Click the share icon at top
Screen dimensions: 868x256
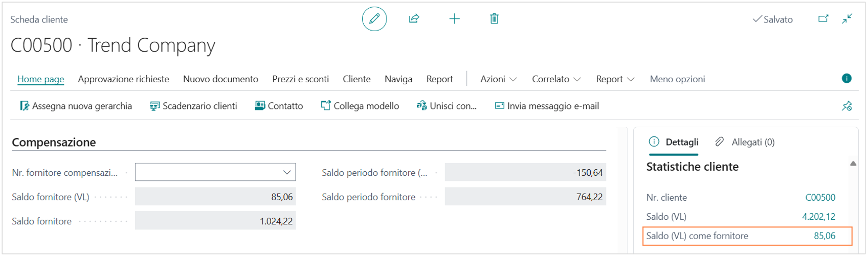point(414,19)
